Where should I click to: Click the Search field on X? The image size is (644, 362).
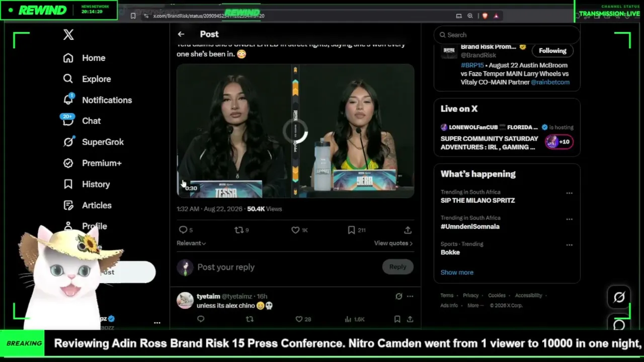point(507,35)
